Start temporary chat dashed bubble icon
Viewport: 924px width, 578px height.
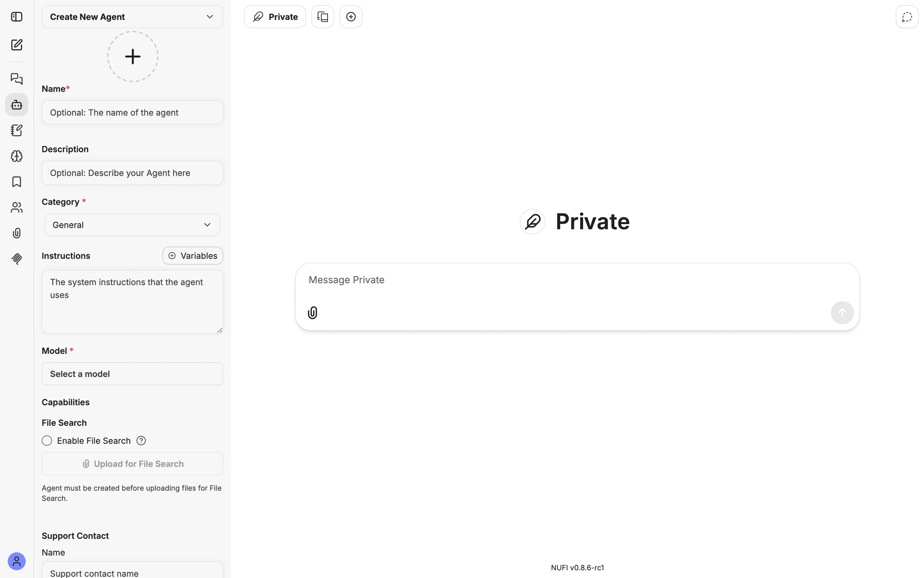pos(907,17)
